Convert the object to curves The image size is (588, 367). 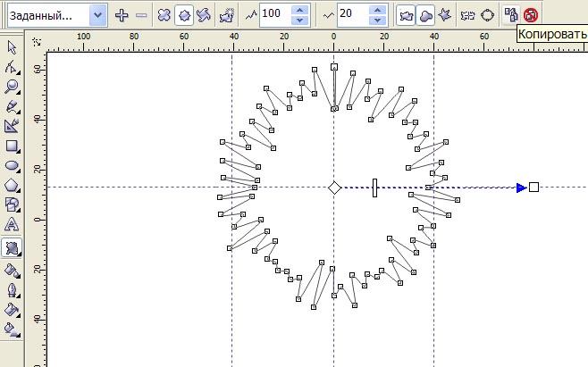(487, 15)
